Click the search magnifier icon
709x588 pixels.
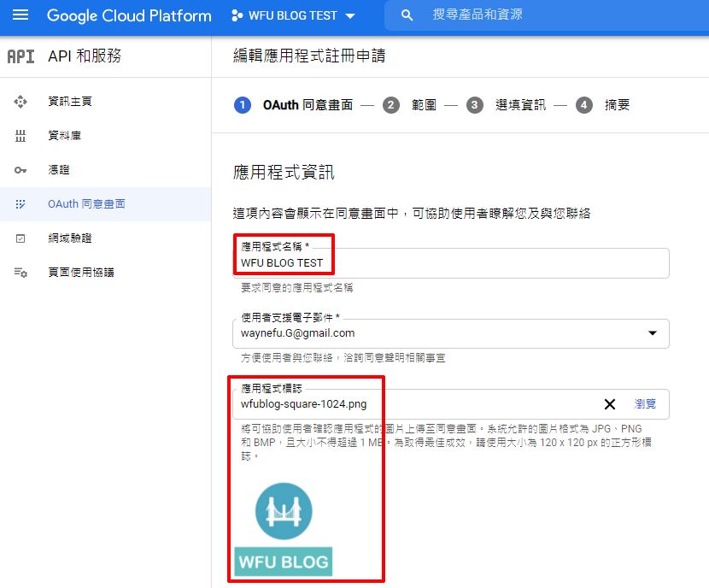coord(407,15)
